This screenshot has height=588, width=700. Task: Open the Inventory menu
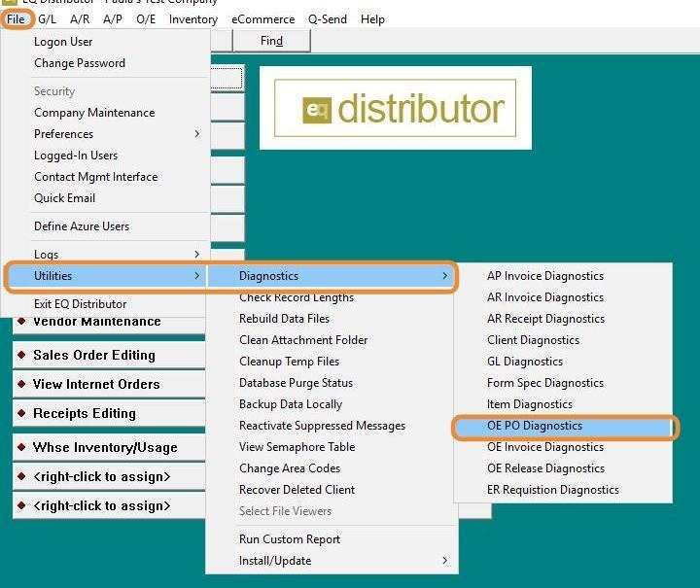[193, 19]
